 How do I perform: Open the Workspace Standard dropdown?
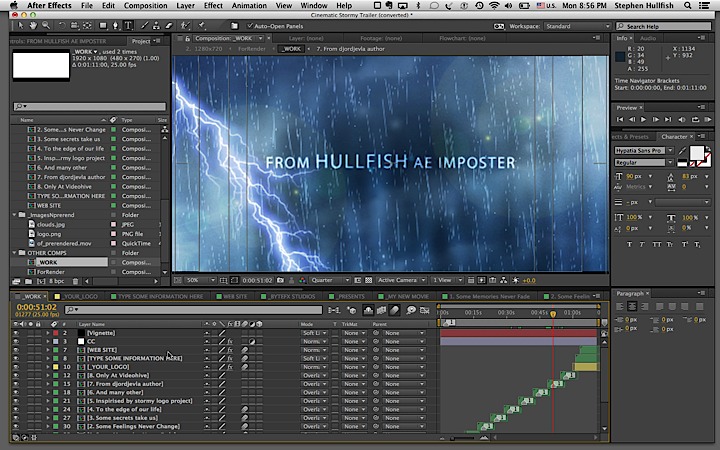click(x=577, y=26)
